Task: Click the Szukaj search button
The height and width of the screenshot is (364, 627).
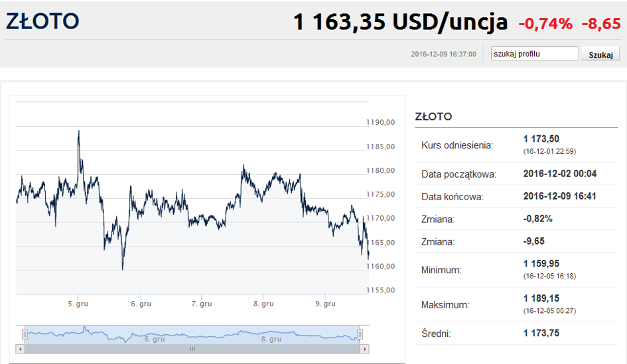Action: coord(600,54)
